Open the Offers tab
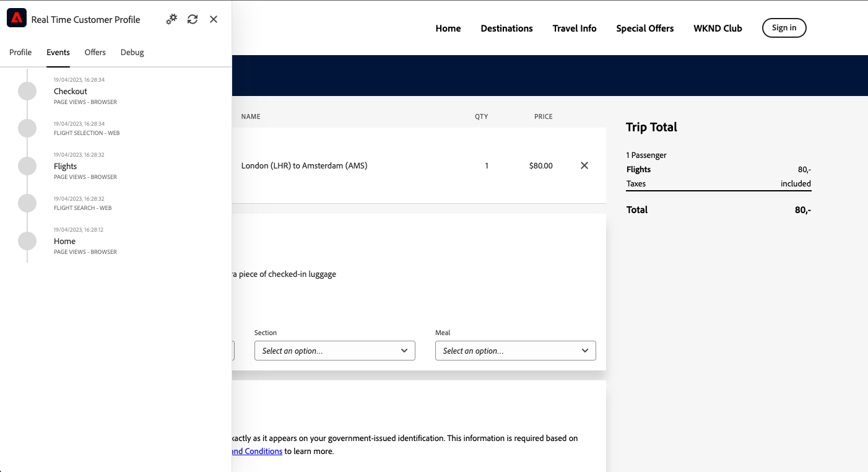Viewport: 868px width, 472px height. tap(95, 53)
